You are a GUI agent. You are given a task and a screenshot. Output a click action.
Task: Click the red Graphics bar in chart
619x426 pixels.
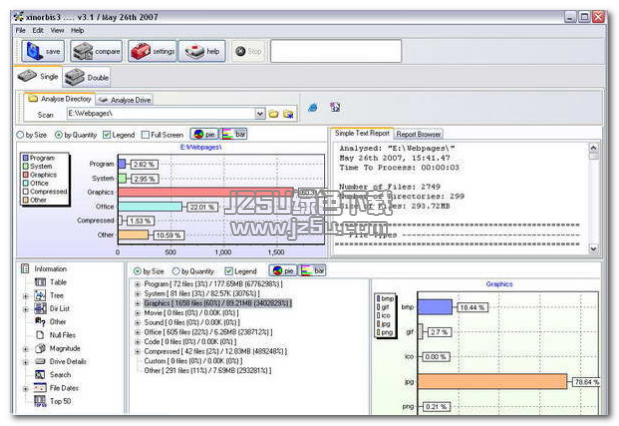[x=205, y=192]
